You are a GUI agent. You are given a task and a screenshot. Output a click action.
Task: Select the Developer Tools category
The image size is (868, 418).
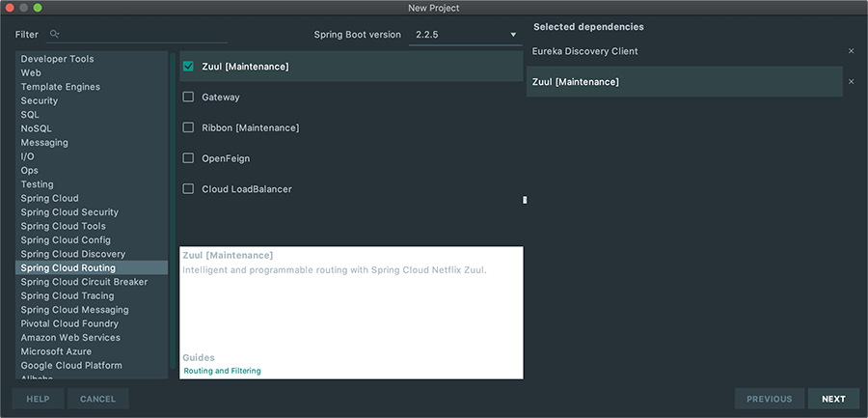point(58,59)
